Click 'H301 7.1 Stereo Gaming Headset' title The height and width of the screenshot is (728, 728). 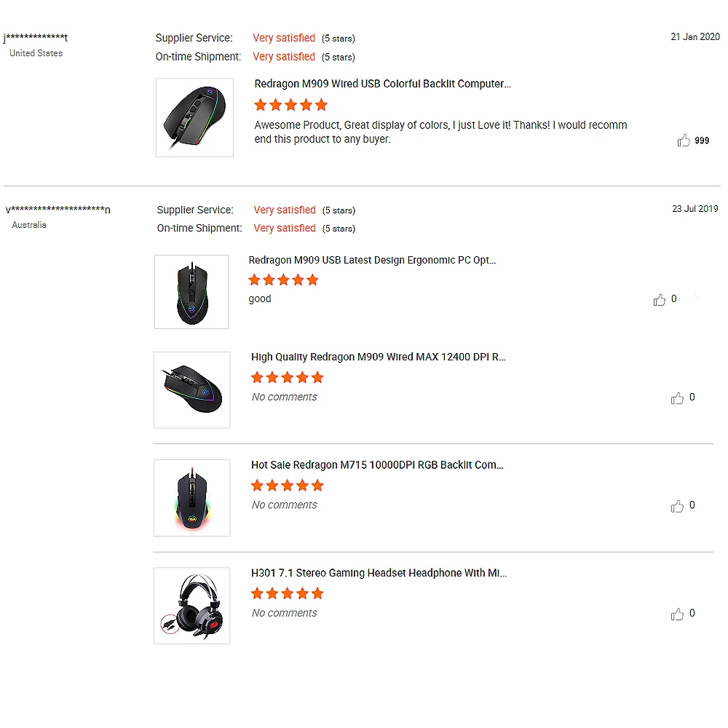(379, 573)
